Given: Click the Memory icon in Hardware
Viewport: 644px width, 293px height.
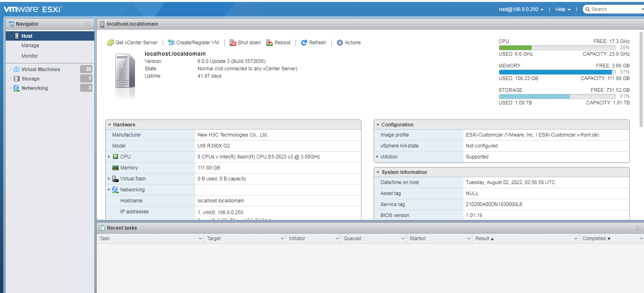Looking at the screenshot, I should pos(115,168).
